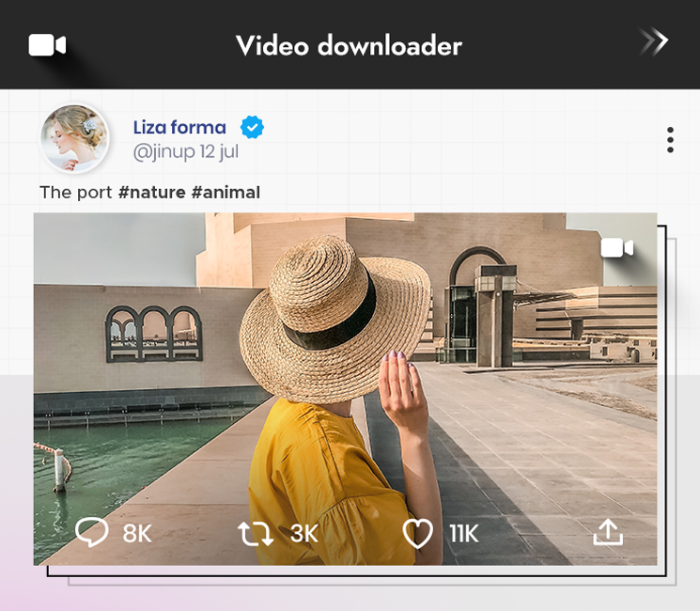Open the three-dot post options menu

coord(670,140)
